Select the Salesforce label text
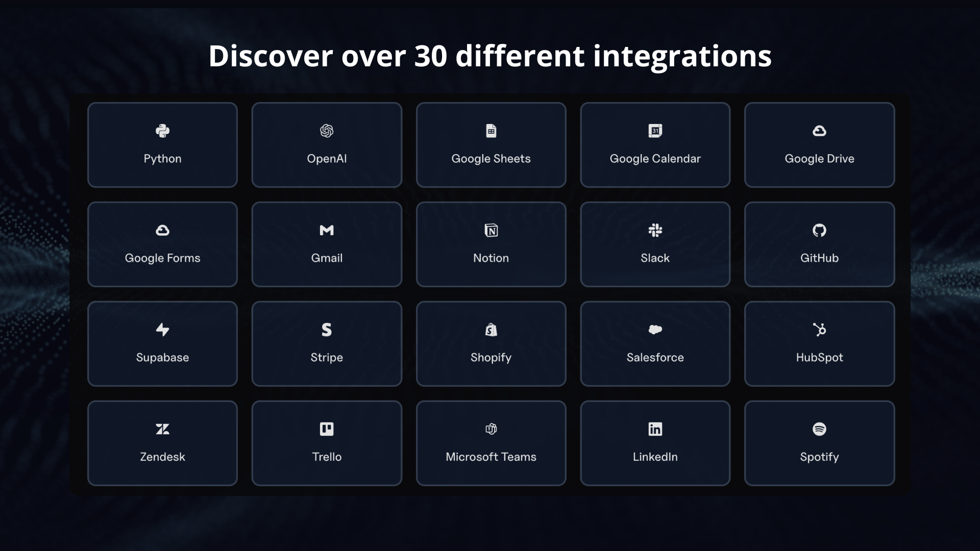 click(x=655, y=358)
